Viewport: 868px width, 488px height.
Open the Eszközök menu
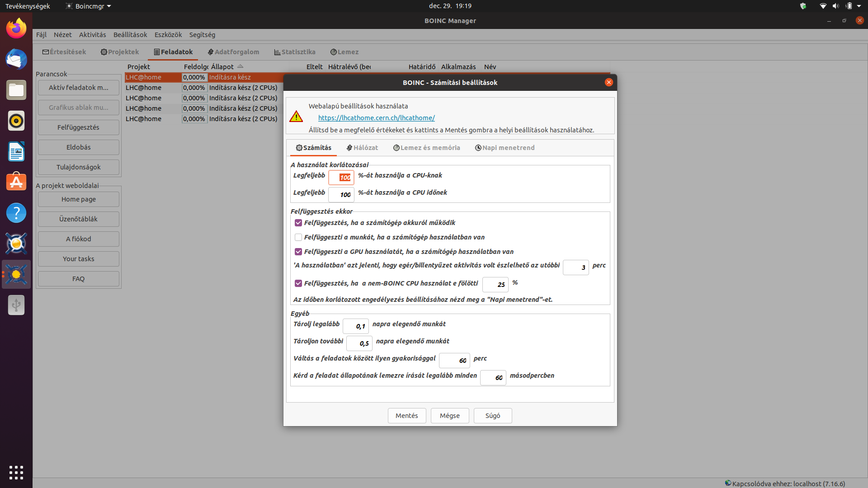[x=168, y=35]
